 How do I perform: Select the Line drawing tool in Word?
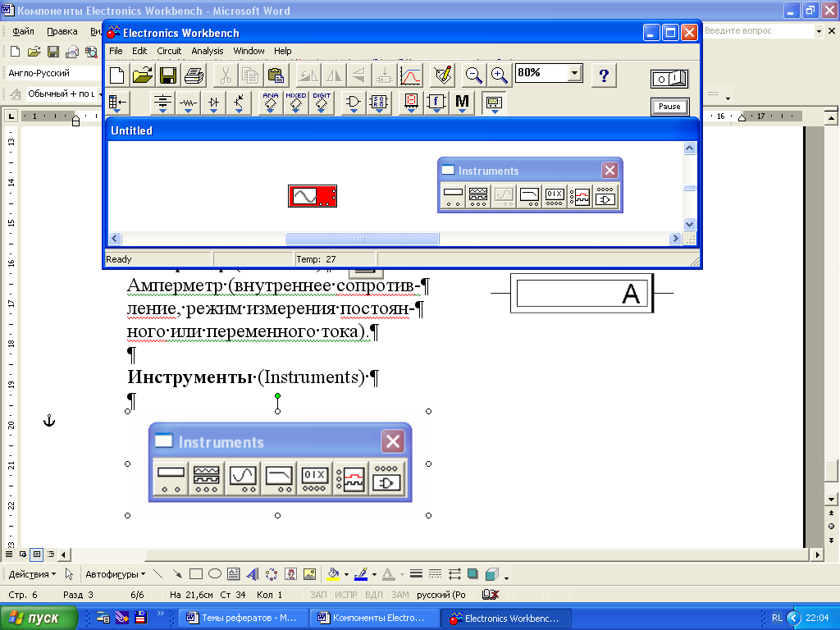pyautogui.click(x=157, y=574)
